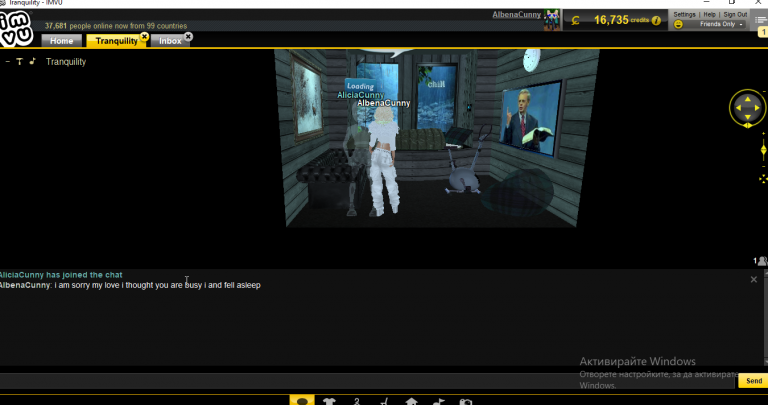Pan camera left with the left arrow
The width and height of the screenshot is (768, 405).
(739, 108)
